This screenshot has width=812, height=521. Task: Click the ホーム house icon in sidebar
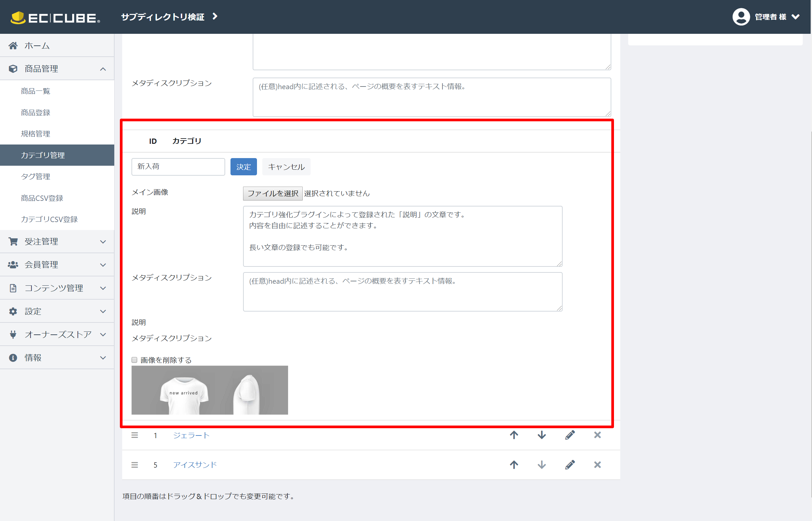coord(13,46)
